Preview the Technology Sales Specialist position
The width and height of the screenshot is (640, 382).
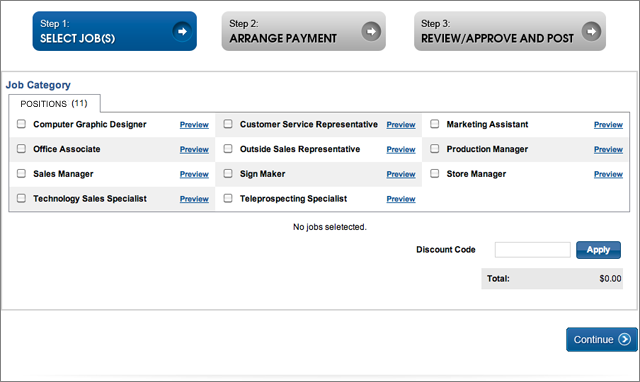[x=194, y=199]
